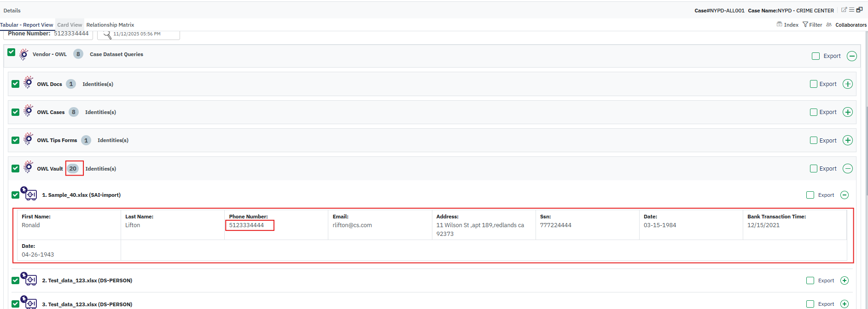Enable Export checkbox for OWL Cases
This screenshot has height=309, width=868.
point(814,112)
